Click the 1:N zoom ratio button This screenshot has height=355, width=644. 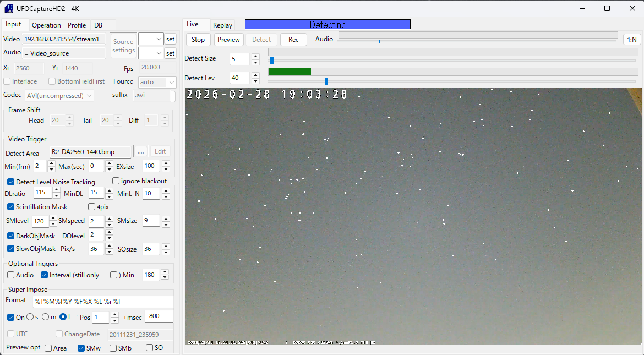click(632, 39)
